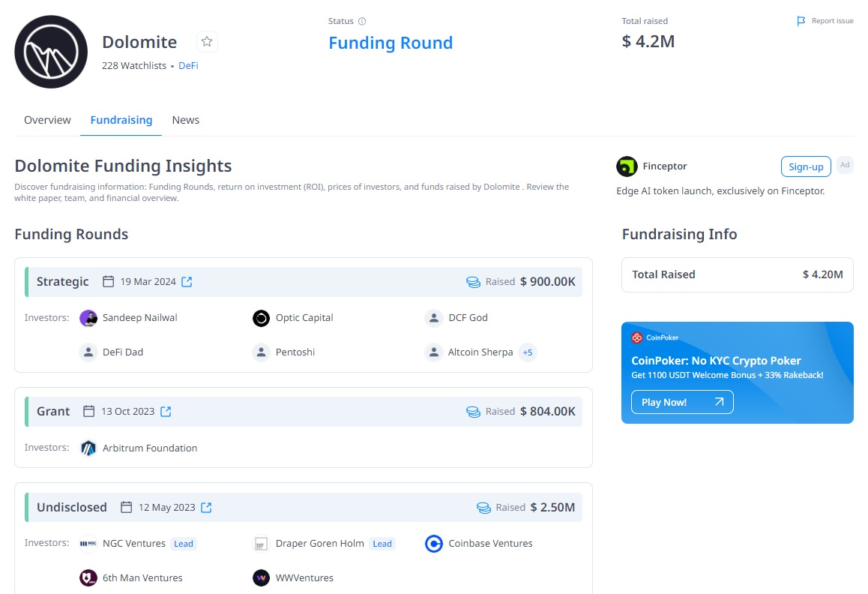Click the 228 Watchlists text
Screen dimensions: 868x594
(x=134, y=65)
